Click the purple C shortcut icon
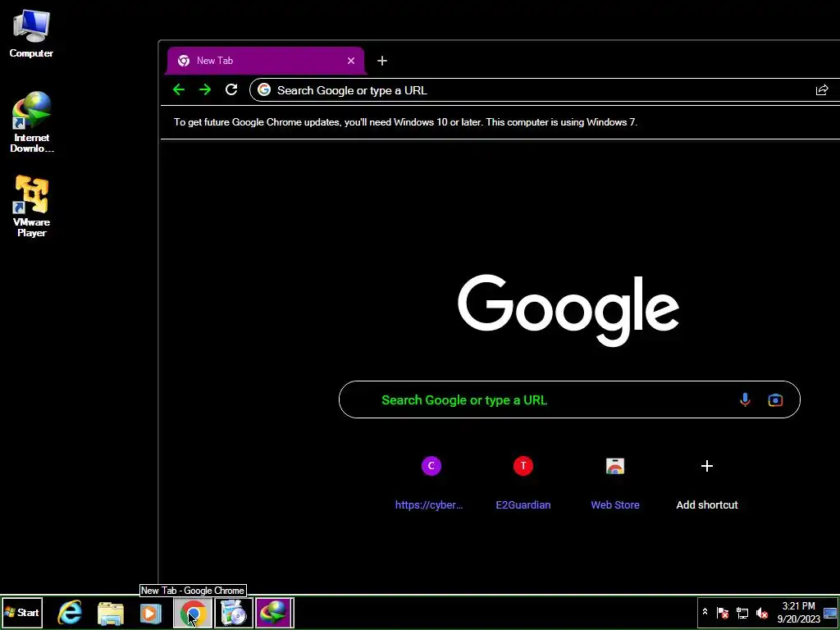 pyautogui.click(x=431, y=466)
